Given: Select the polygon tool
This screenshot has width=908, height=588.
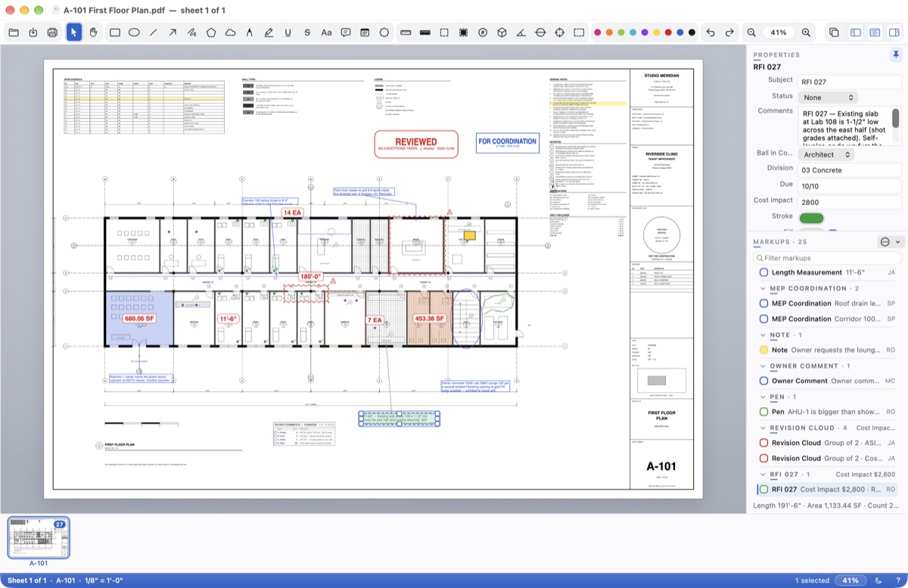Looking at the screenshot, I should 211,33.
